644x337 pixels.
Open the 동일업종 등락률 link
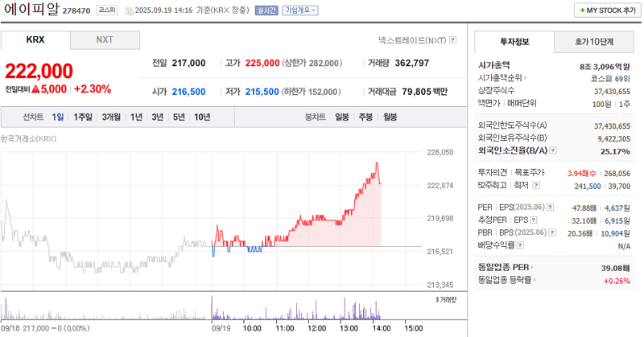point(507,280)
